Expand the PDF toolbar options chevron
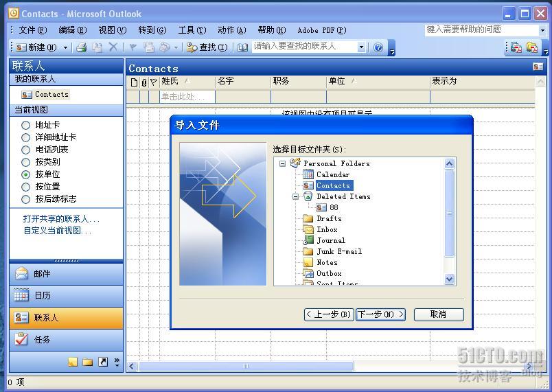This screenshot has width=552, height=392. click(x=546, y=49)
